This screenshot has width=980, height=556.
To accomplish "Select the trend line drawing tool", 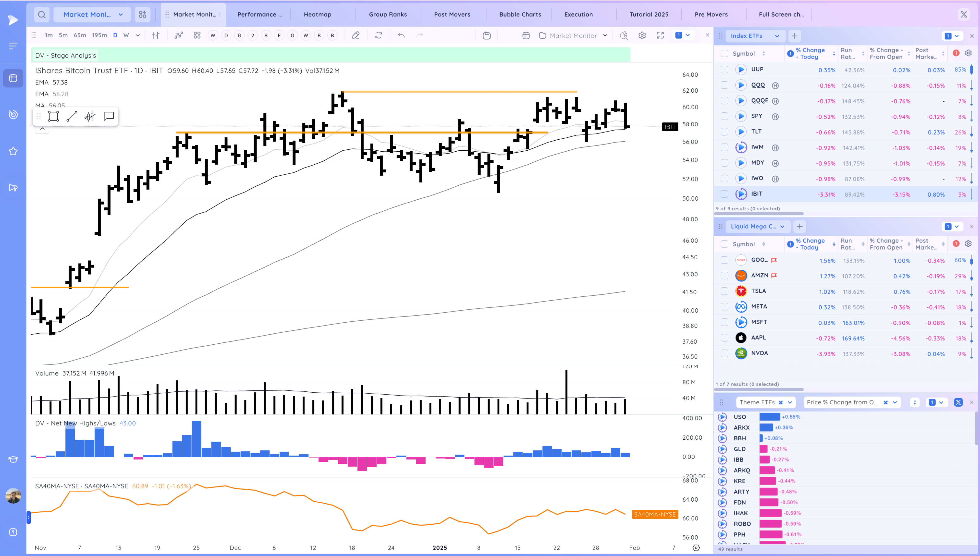I will coord(72,117).
